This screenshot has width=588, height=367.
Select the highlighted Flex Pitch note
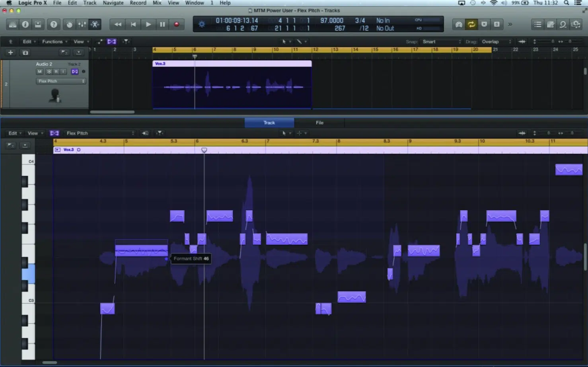click(141, 251)
